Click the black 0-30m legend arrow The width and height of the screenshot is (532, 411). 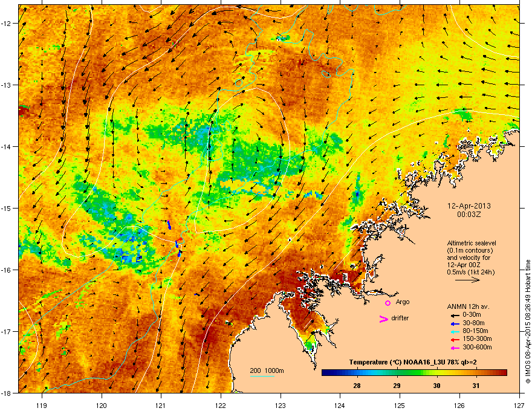click(455, 316)
